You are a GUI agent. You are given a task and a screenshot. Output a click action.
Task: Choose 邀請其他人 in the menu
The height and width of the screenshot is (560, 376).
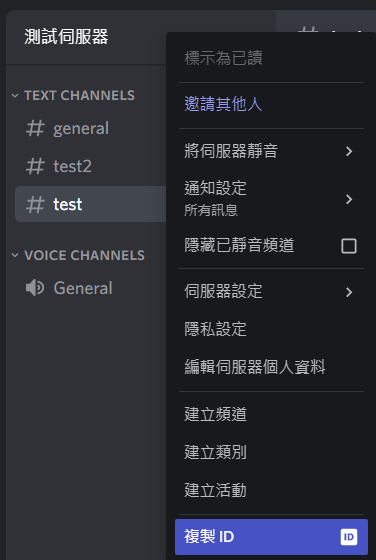tap(271, 105)
